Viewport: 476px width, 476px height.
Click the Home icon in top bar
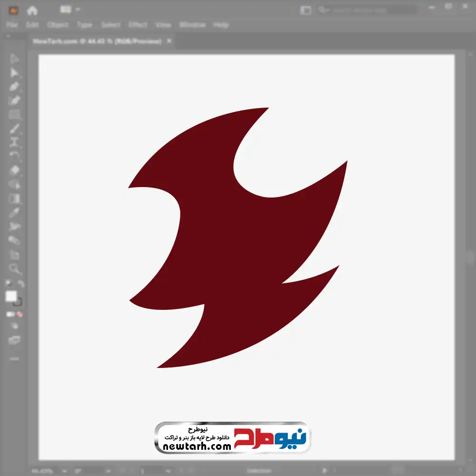[32, 10]
